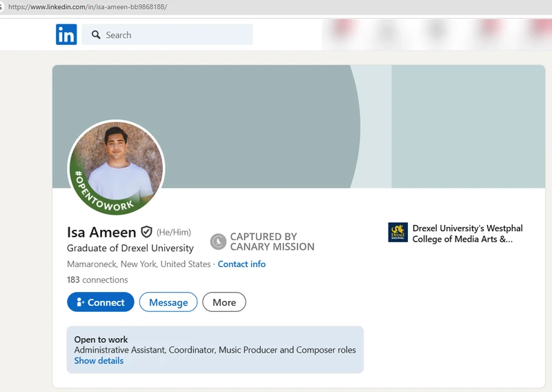The width and height of the screenshot is (552, 392).
Task: Focus the Search input field
Action: click(167, 35)
